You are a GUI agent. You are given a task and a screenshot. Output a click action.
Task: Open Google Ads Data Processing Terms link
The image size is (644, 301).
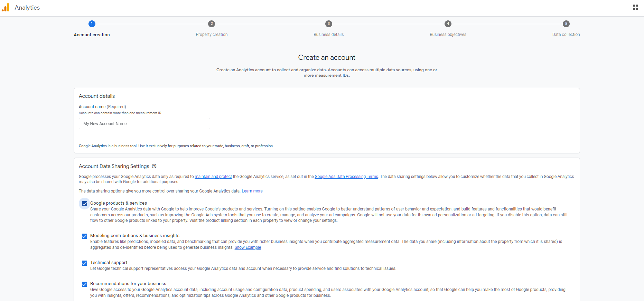(346, 177)
